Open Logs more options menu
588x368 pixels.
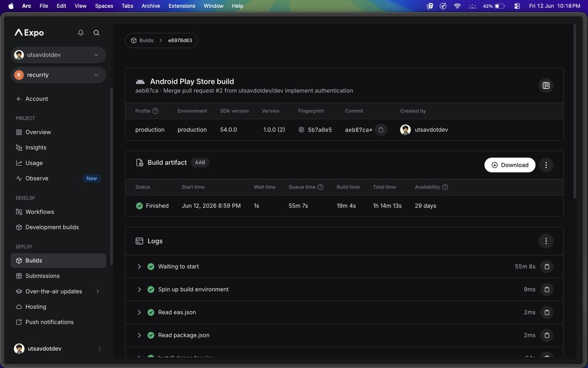tap(546, 241)
